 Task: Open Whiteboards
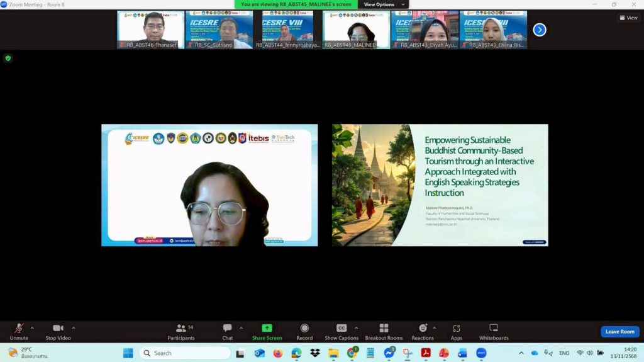point(494,331)
